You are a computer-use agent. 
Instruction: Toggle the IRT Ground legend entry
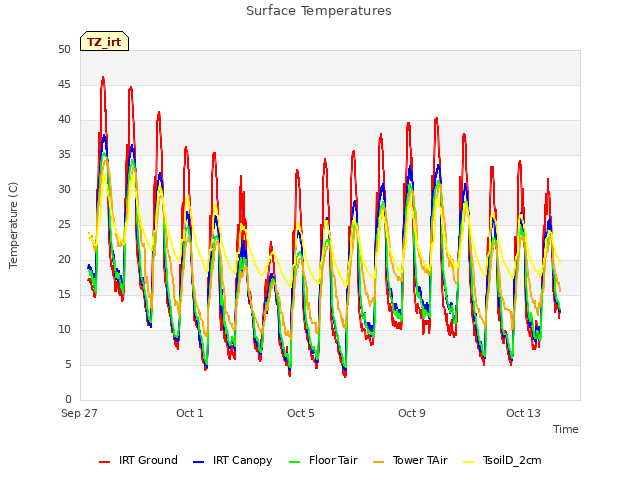point(138,460)
